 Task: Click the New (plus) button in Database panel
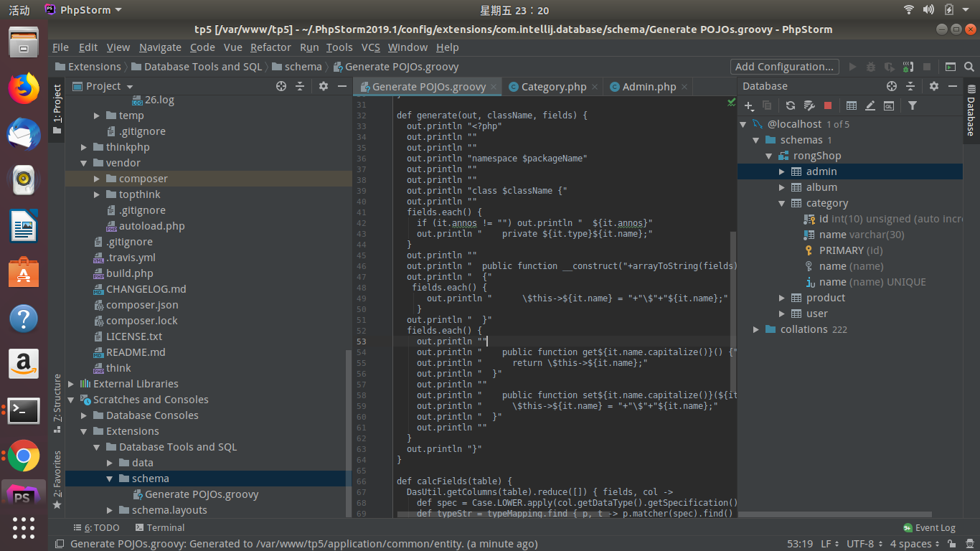pyautogui.click(x=748, y=105)
